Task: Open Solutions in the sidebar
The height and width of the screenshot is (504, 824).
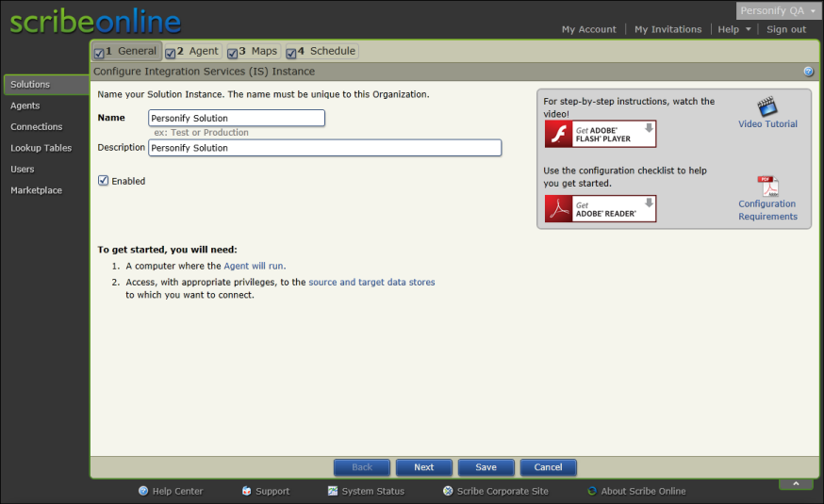Action: click(46, 85)
